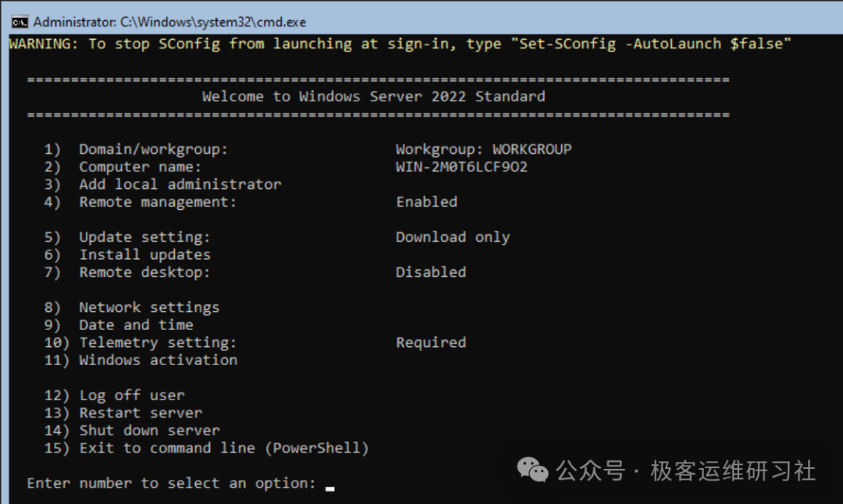Click 'Install updates' menu line
843x504 pixels.
[144, 254]
